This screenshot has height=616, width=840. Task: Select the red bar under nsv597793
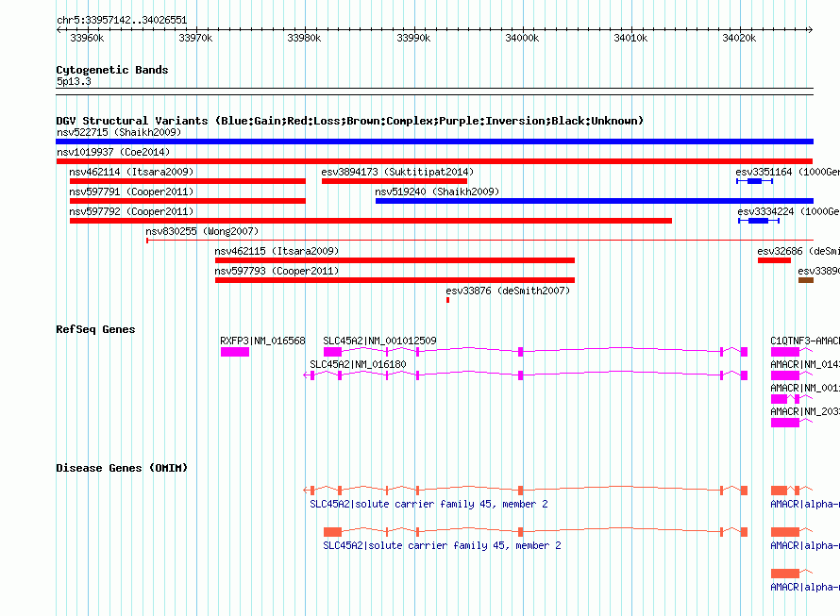[x=395, y=280]
